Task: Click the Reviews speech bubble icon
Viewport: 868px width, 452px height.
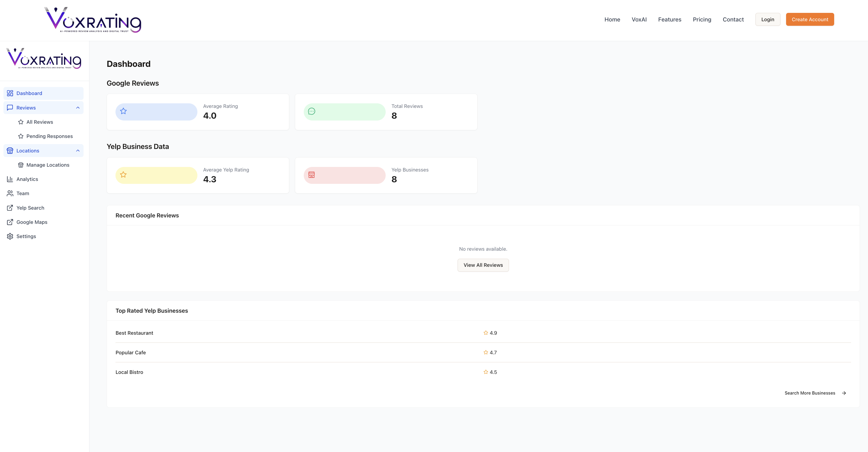Action: click(10, 108)
